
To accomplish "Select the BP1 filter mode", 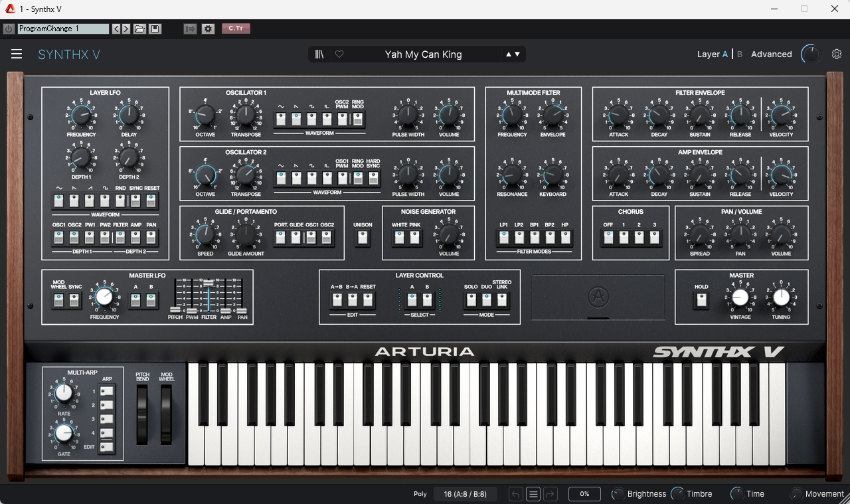I will [535, 238].
